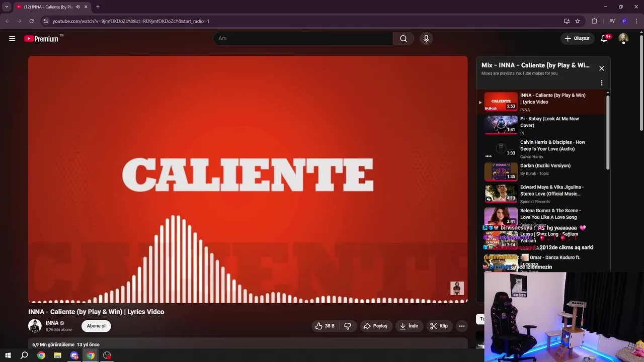This screenshot has width=644, height=362.
Task: Click the video title text
Action: pyautogui.click(x=96, y=312)
